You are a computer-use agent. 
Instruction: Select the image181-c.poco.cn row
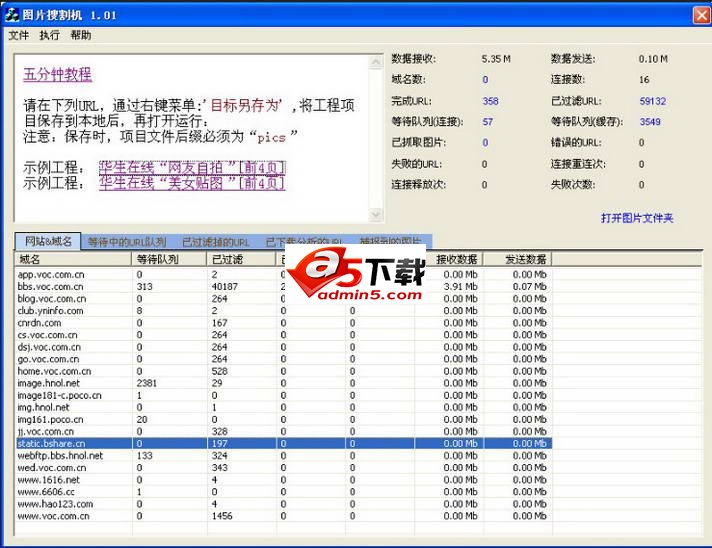[283, 395]
